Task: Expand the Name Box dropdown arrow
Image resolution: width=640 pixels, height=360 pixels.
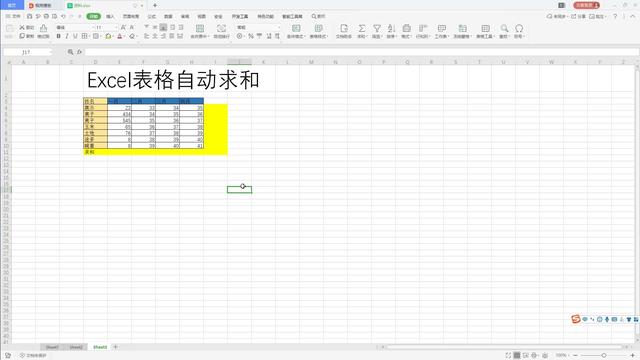Action: [51, 52]
